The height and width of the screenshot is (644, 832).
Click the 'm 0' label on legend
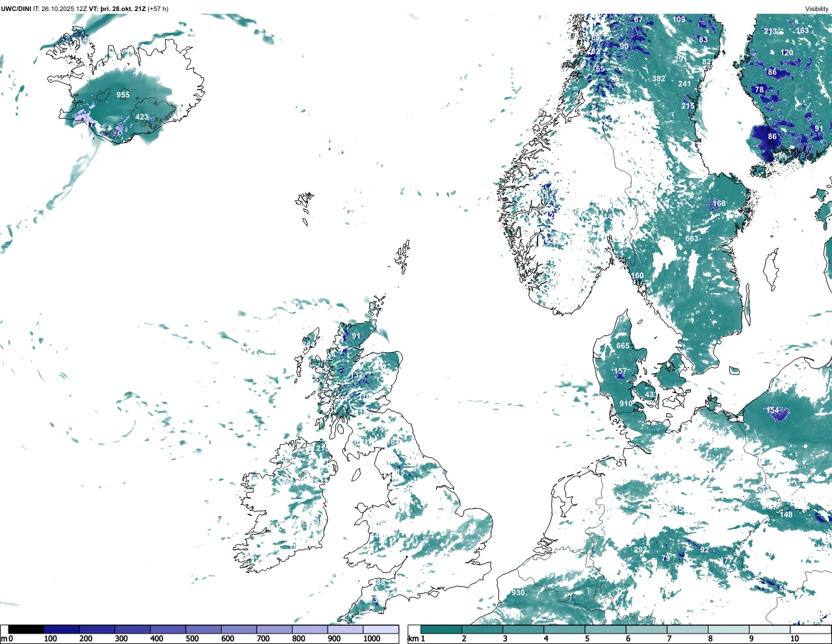click(6, 639)
